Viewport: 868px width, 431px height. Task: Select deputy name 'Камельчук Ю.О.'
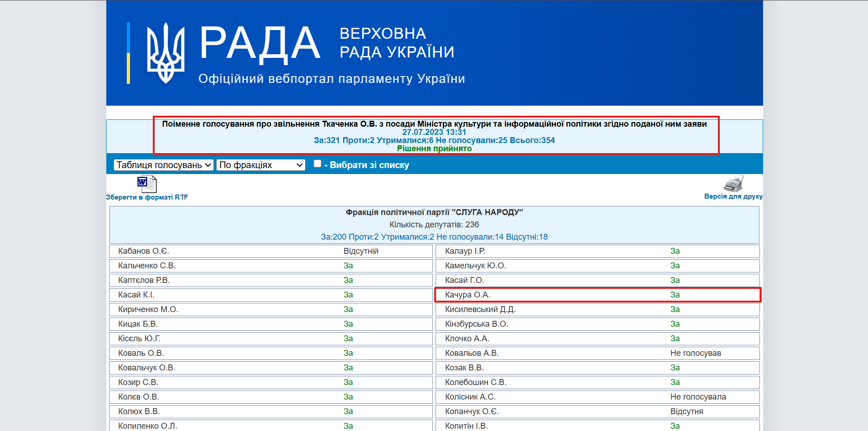pos(476,266)
